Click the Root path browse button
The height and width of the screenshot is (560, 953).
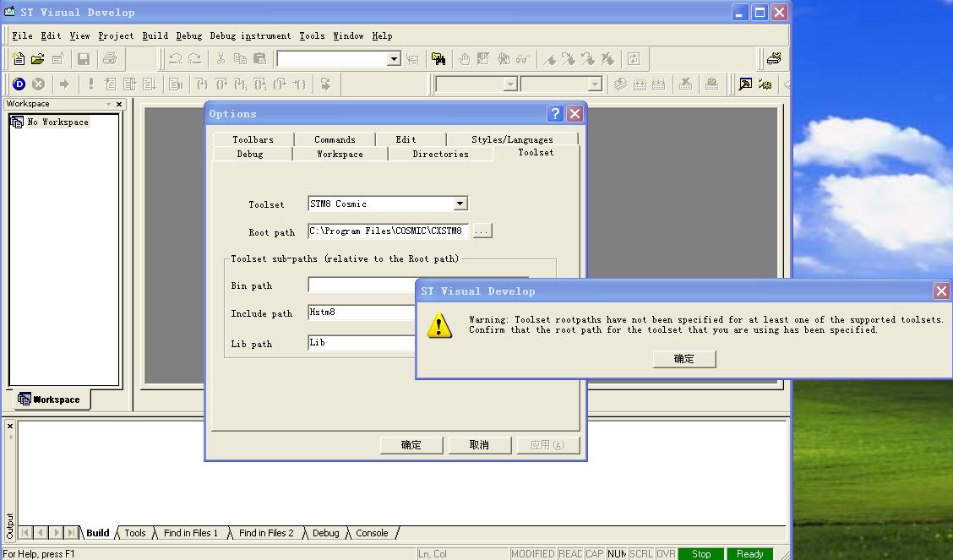point(482,231)
